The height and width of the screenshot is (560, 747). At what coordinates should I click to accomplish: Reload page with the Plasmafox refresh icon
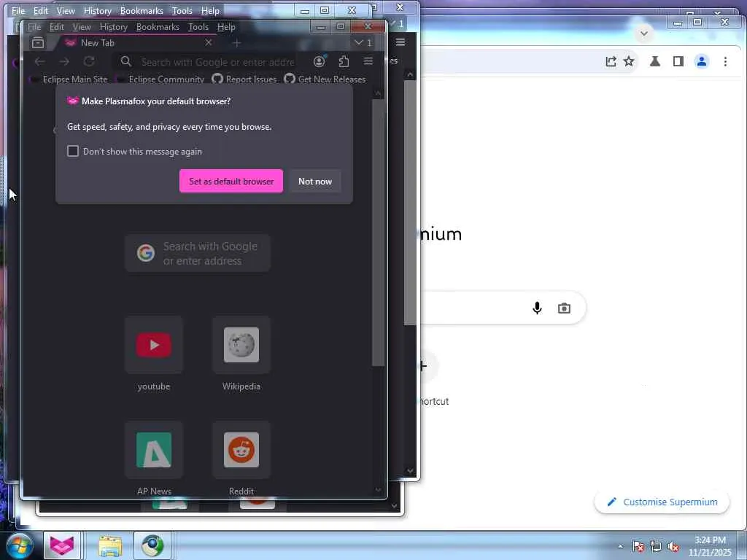click(88, 61)
